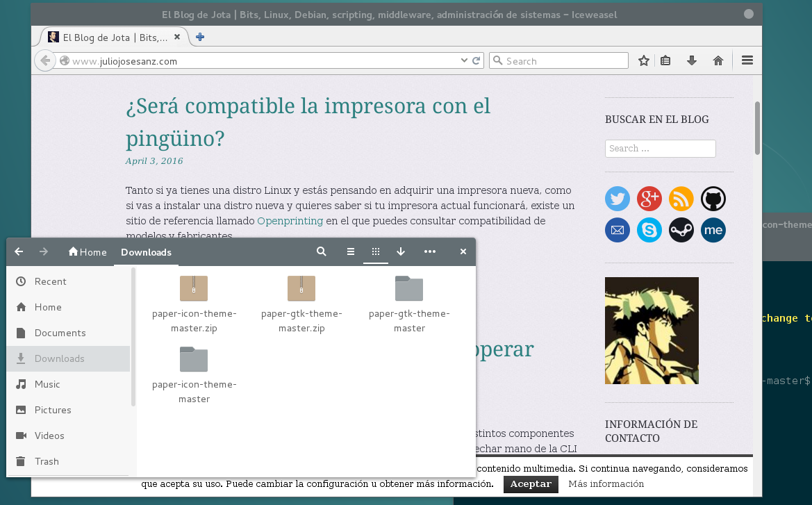Click the blog author avatar image
The width and height of the screenshot is (812, 505).
coord(652,331)
